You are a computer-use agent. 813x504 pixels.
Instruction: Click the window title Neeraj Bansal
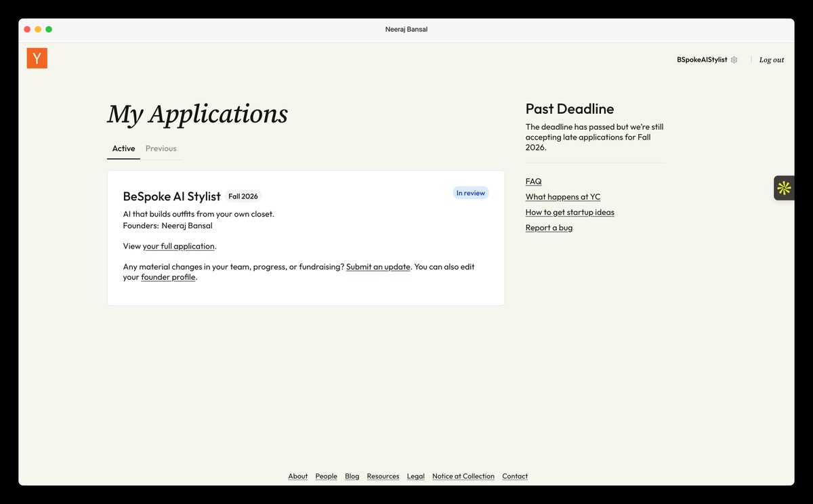pos(406,29)
